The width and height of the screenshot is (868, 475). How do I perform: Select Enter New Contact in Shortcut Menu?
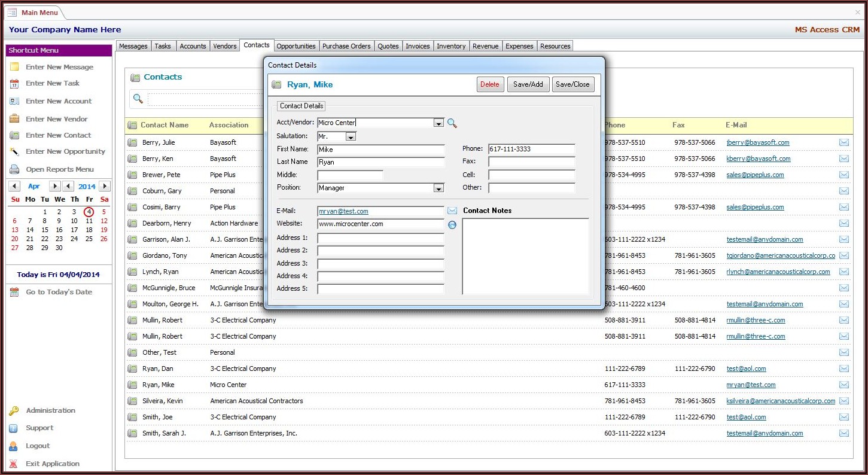58,135
